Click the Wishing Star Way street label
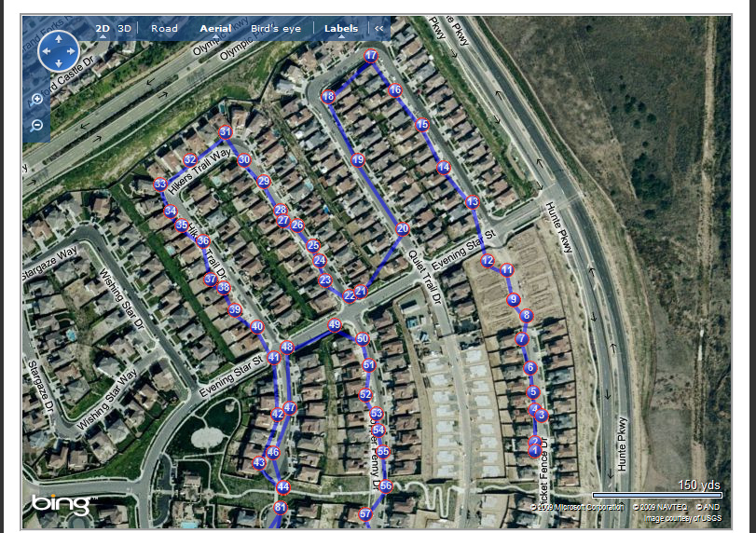 click(x=107, y=400)
